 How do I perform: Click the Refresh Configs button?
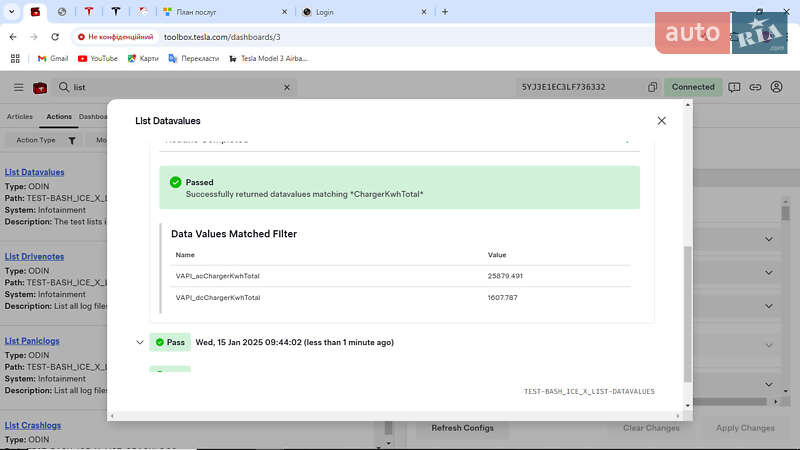click(462, 428)
